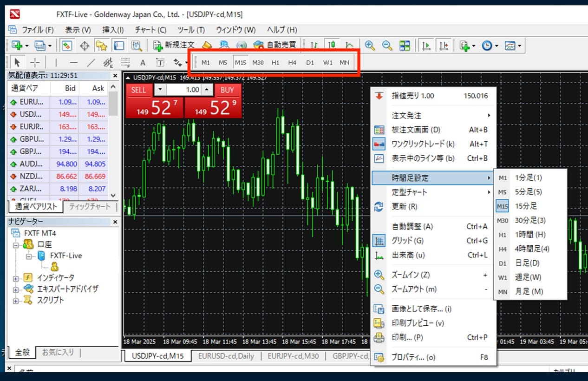The height and width of the screenshot is (381, 588).
Task: Select the text A tool
Action: point(143,62)
